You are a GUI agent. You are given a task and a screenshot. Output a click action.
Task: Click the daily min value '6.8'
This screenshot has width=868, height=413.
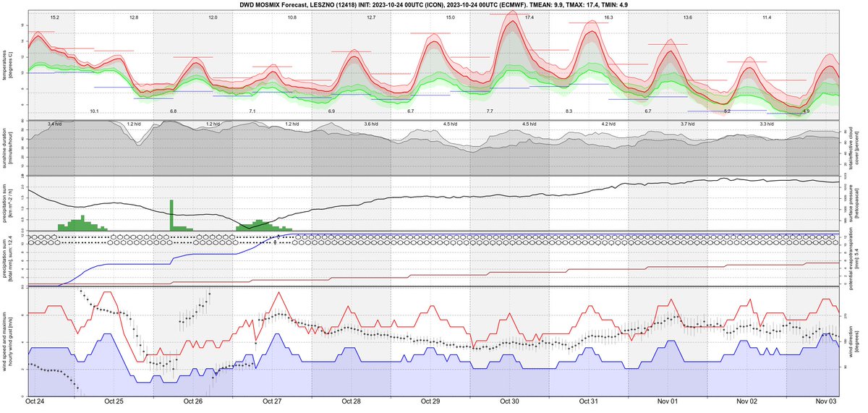173,111
